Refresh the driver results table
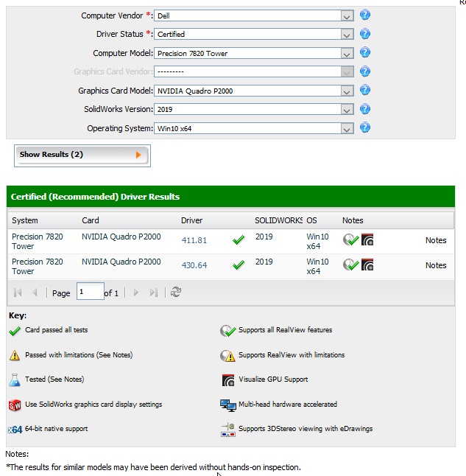This screenshot has height=476, width=466. pos(176,292)
